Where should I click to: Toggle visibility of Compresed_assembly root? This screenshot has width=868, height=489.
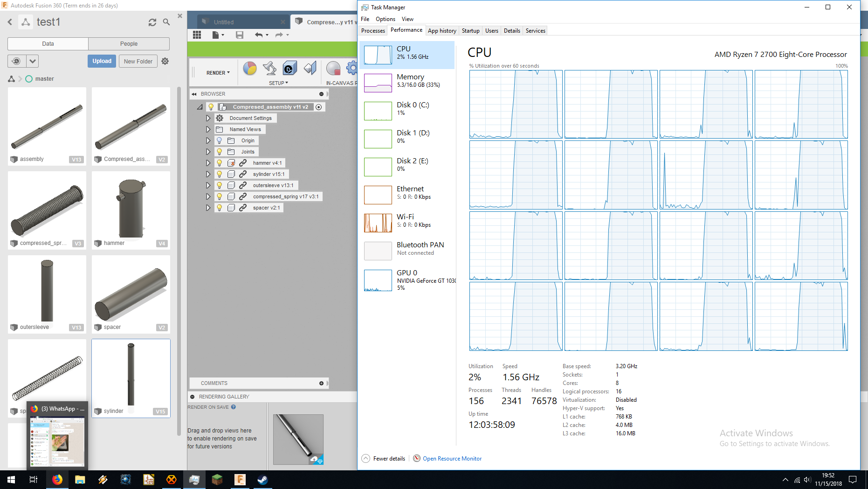211,107
